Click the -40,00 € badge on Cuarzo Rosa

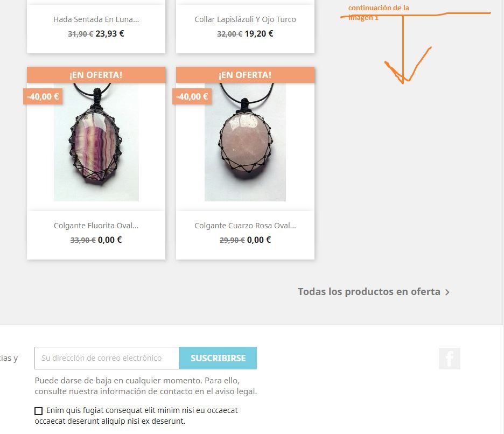[192, 96]
